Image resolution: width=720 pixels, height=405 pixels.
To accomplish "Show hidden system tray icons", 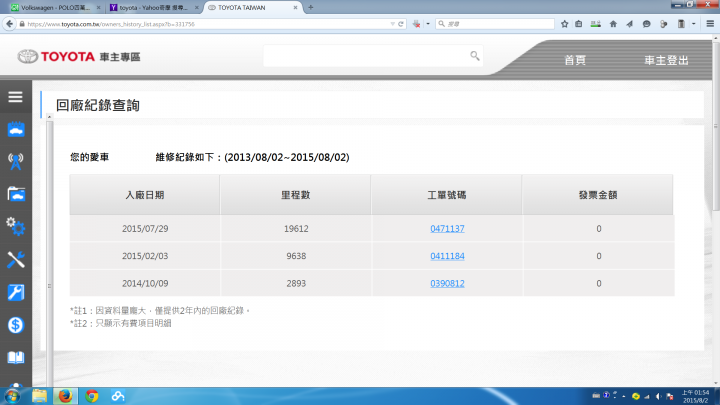I will (x=624, y=396).
